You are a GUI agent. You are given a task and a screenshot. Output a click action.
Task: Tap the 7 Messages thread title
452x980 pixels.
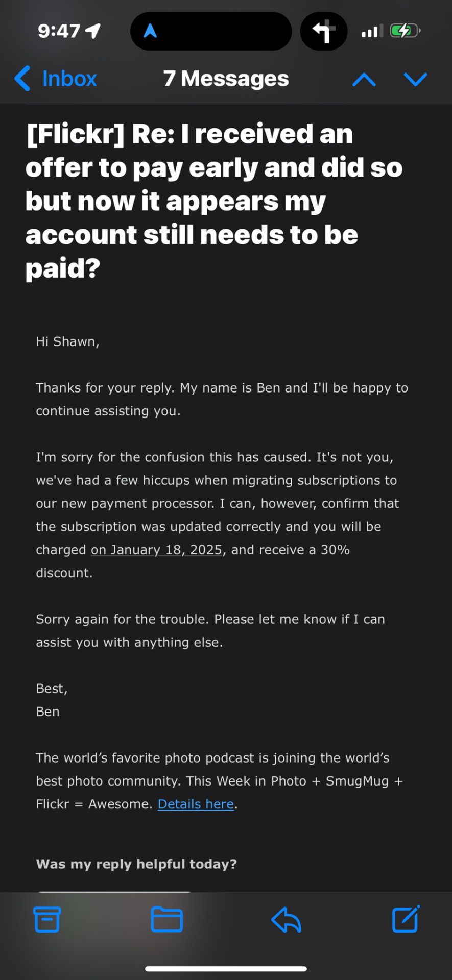(226, 79)
